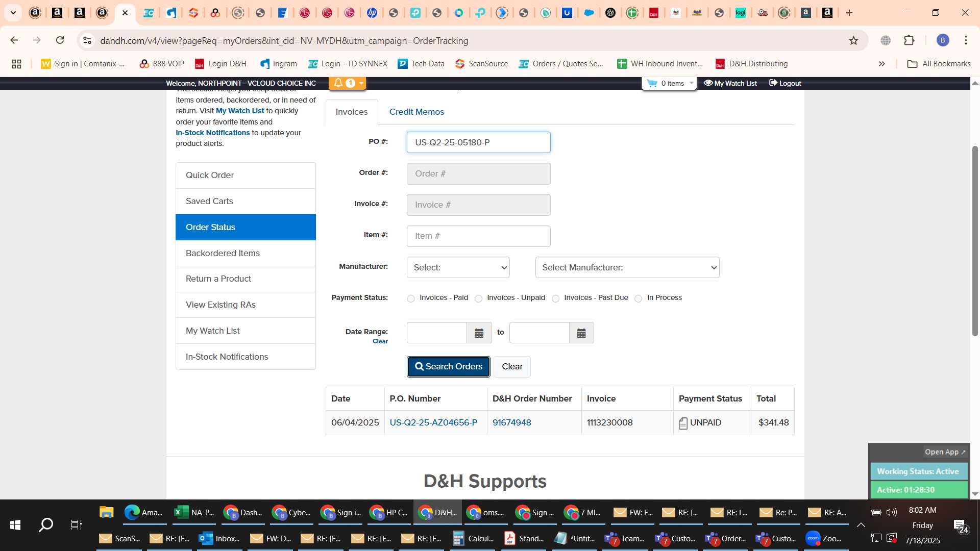
Task: Click the invoice document icon beside UNPAID
Action: (683, 423)
